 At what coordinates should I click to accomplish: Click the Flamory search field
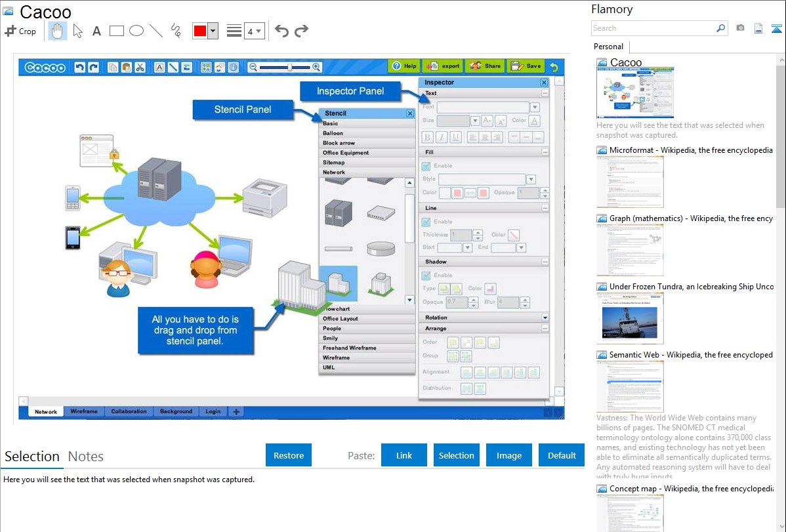pyautogui.click(x=653, y=28)
